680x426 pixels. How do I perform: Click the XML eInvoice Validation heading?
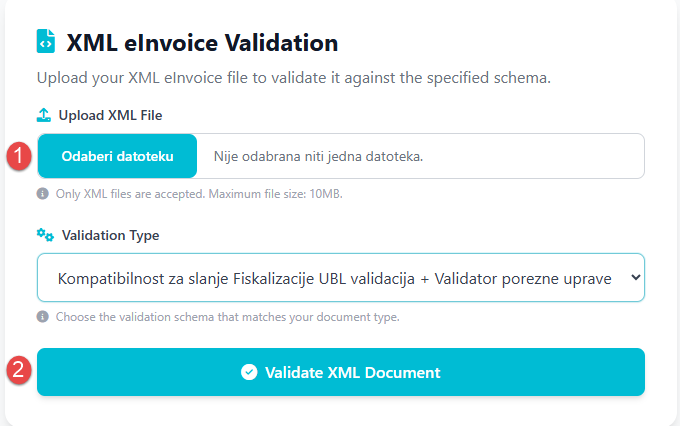tap(202, 43)
